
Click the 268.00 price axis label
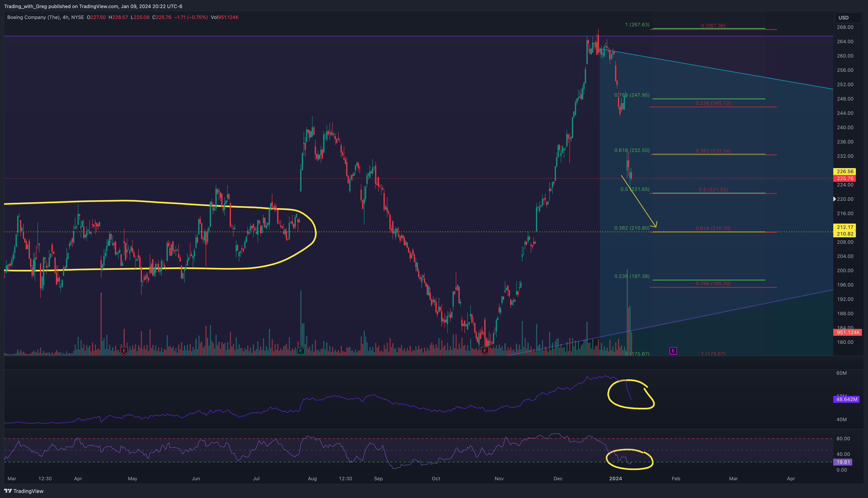click(845, 27)
